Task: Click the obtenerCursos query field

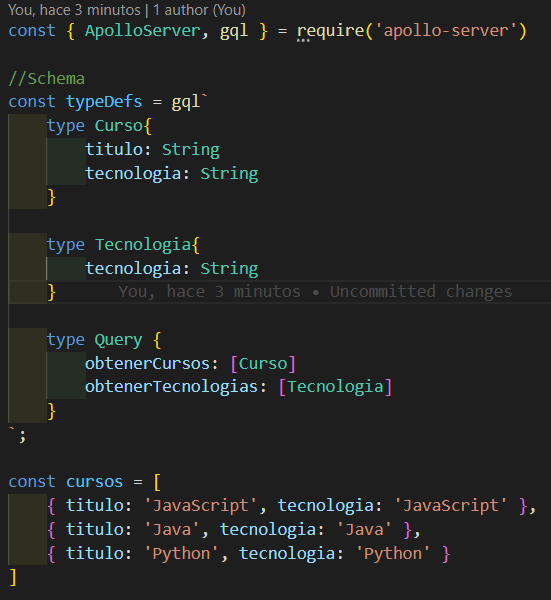Action: pos(147,364)
